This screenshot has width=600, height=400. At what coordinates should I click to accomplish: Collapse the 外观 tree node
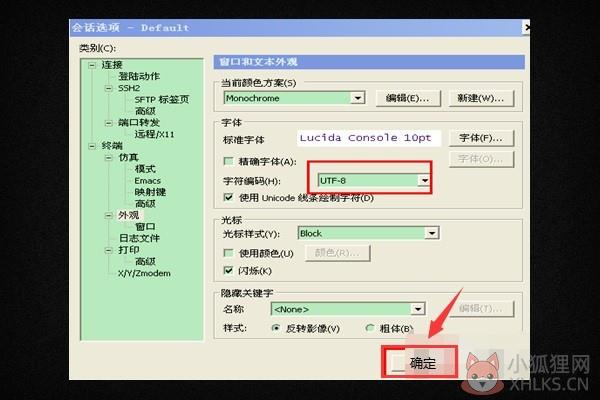pyautogui.click(x=109, y=216)
